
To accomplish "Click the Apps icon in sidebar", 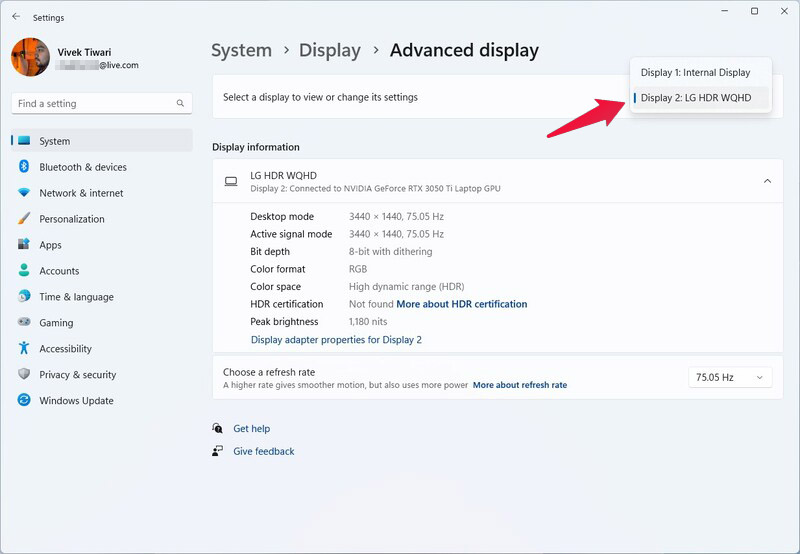I will click(24, 244).
